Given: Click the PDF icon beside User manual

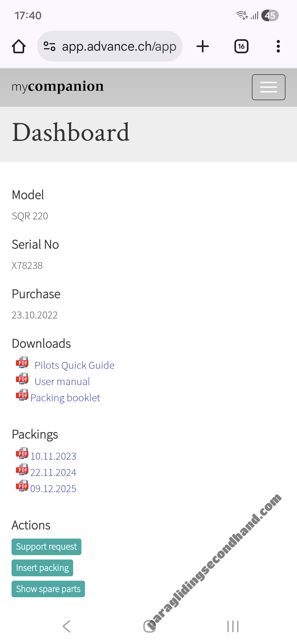Looking at the screenshot, I should 22,379.
